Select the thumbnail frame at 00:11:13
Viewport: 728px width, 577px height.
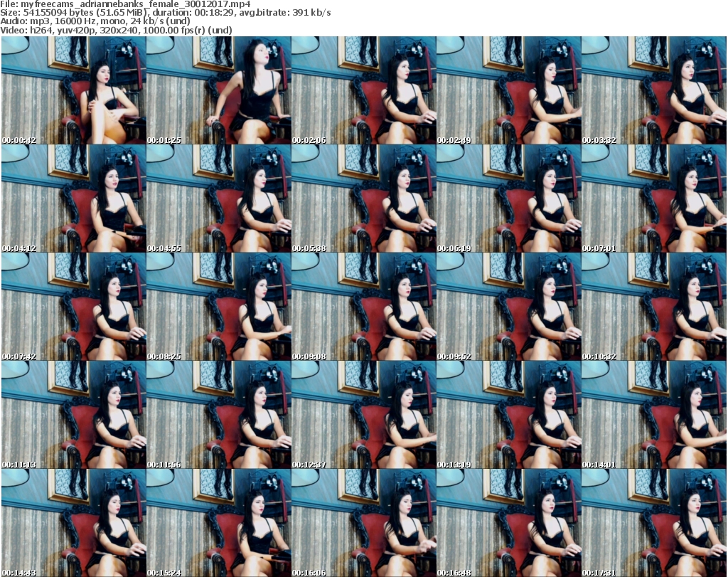point(74,414)
